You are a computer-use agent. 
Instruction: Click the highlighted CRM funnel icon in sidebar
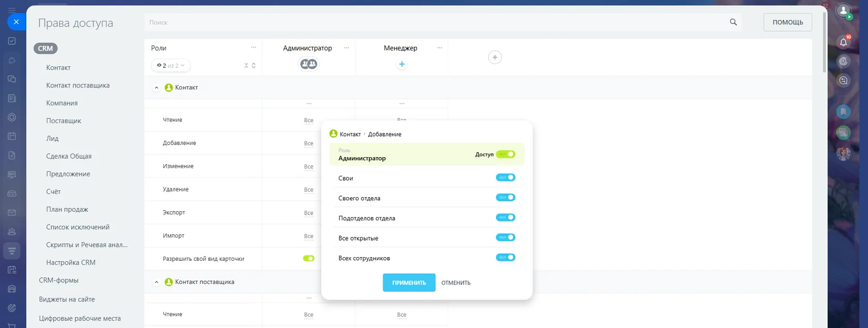(x=12, y=251)
